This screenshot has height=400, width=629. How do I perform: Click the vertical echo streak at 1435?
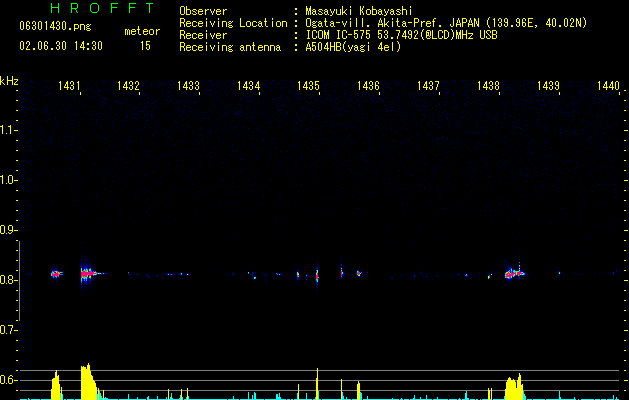click(317, 275)
